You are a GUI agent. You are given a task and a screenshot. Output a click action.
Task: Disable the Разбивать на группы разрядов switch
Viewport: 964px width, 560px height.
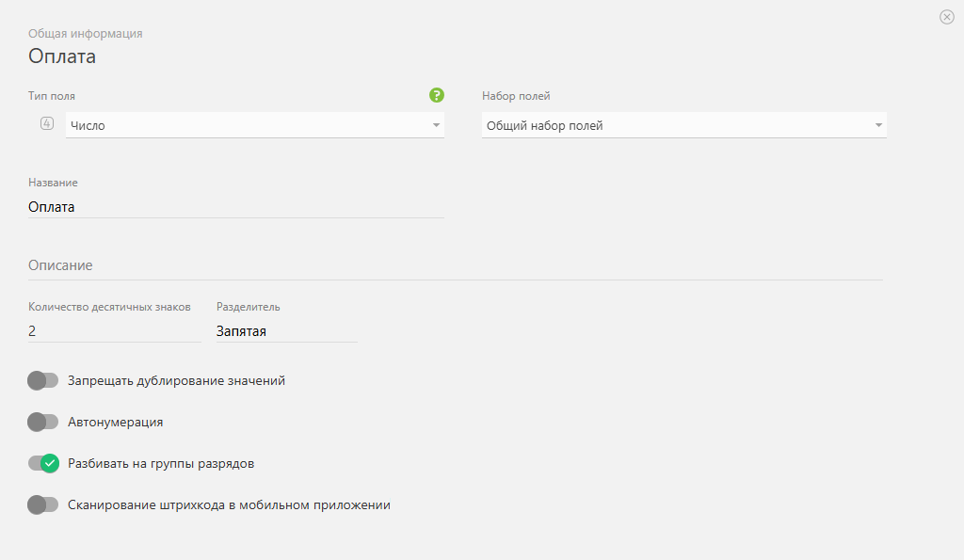43,463
